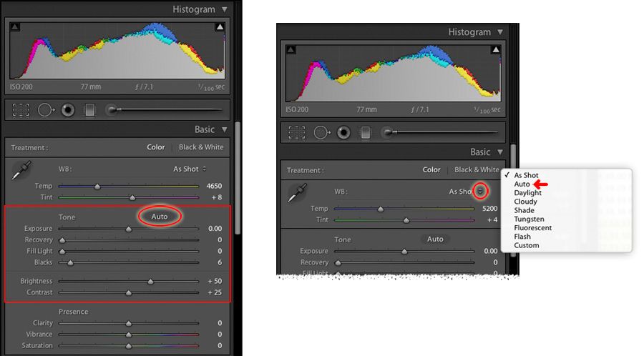Choose Auto white balance preset
The image size is (644, 356).
(x=522, y=184)
